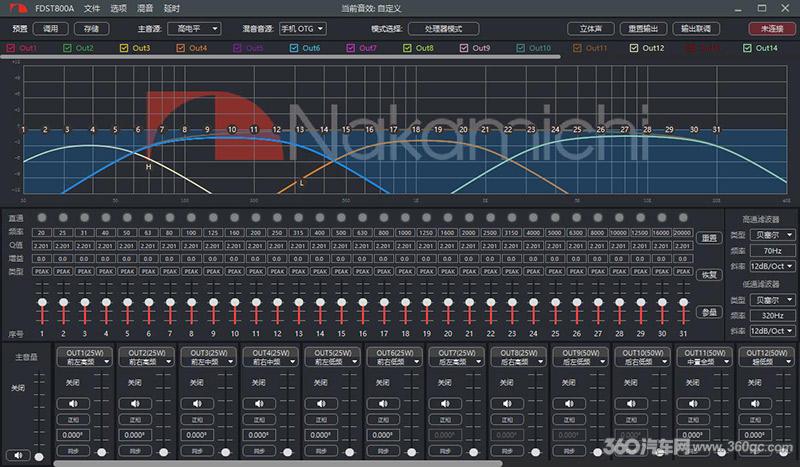Click the OUT1 delay field showing 0.000
This screenshot has width=800, height=467.
tap(73, 435)
